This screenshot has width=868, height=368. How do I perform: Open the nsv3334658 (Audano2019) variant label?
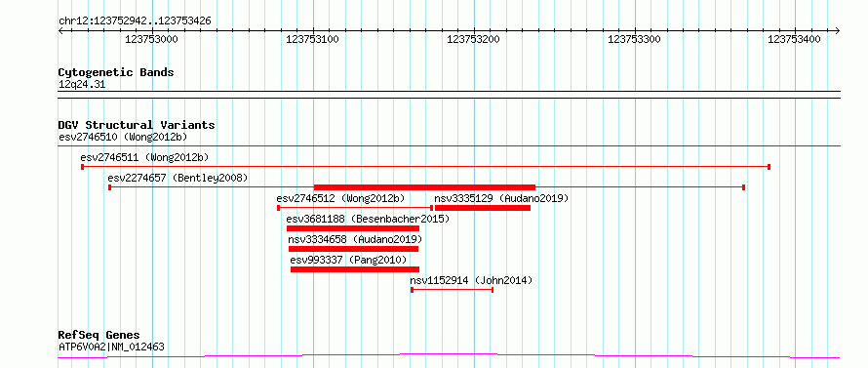(355, 239)
